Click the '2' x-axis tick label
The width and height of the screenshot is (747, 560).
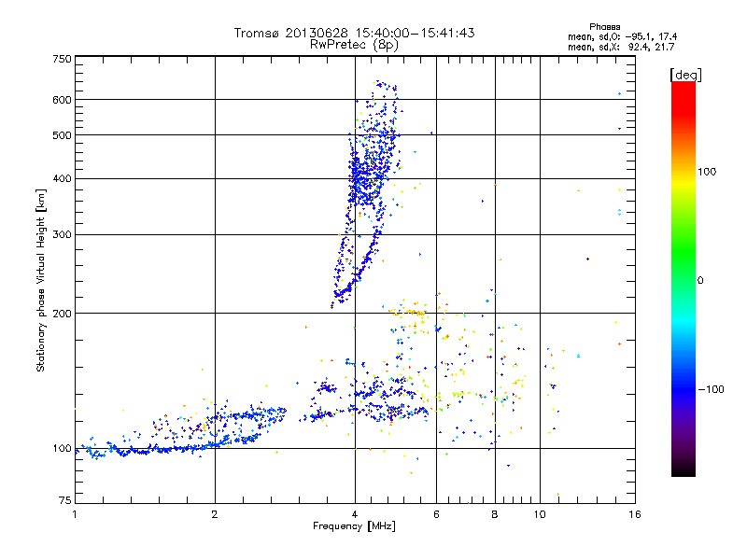pos(215,514)
